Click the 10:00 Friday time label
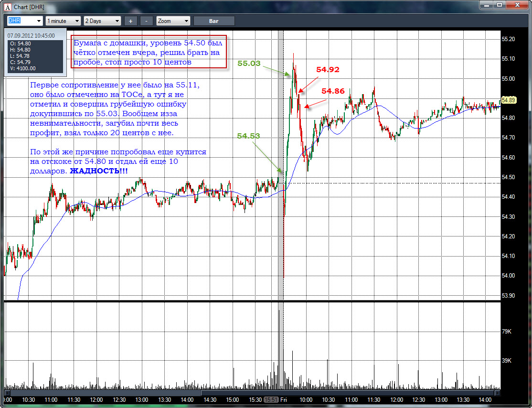Screen dimensions: 532x408 [x=306, y=400]
